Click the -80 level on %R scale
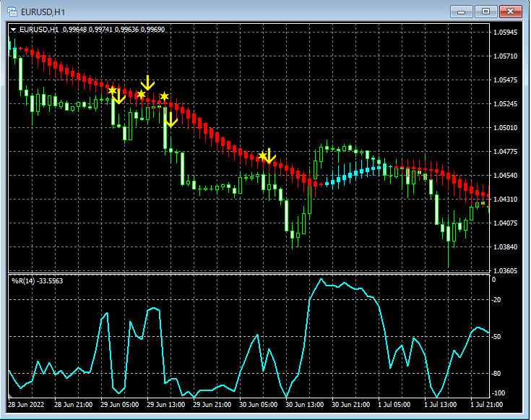This screenshot has width=531, height=420. tap(496, 374)
